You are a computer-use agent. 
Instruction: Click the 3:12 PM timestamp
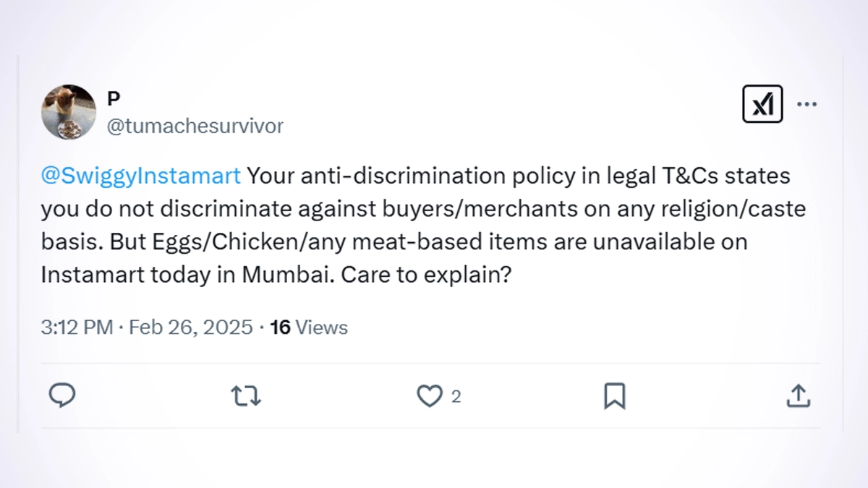tap(77, 328)
